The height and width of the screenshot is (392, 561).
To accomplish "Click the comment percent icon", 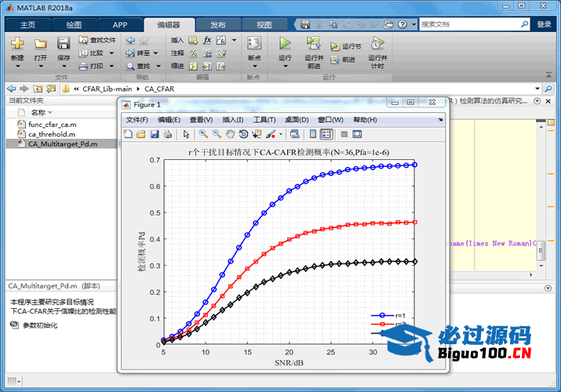I will pyautogui.click(x=194, y=53).
